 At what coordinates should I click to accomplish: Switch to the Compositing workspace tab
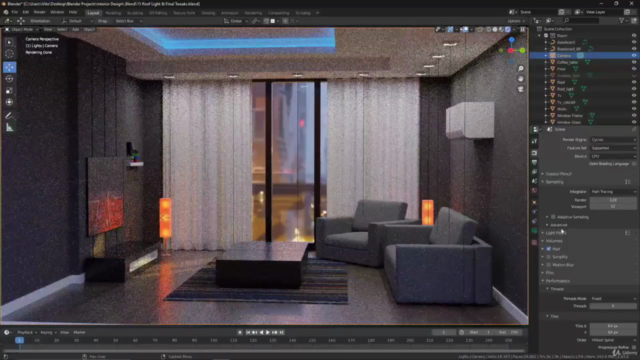278,13
